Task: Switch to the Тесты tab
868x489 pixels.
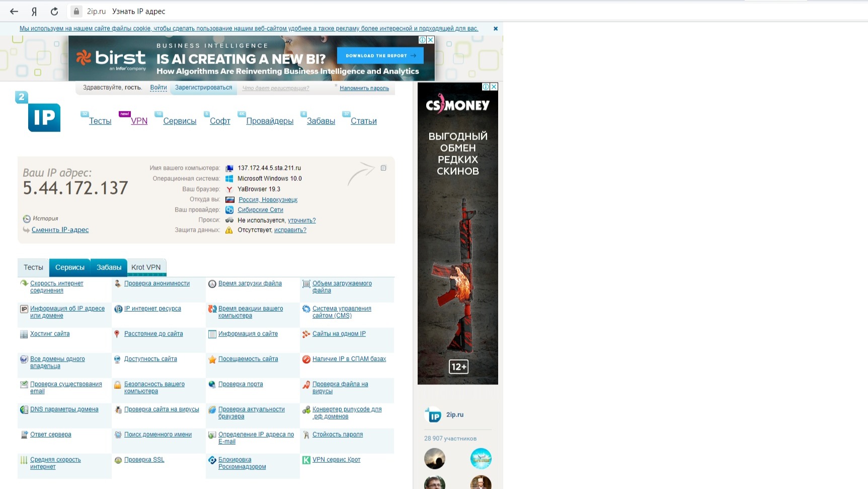Action: click(33, 267)
